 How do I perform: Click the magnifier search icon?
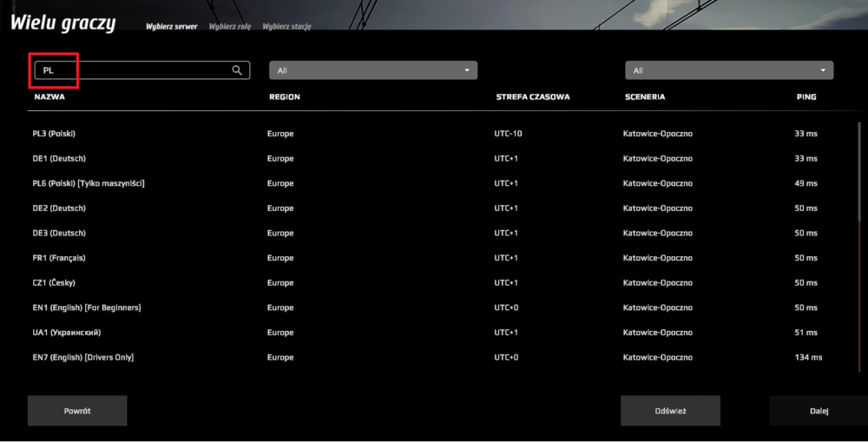pos(237,70)
